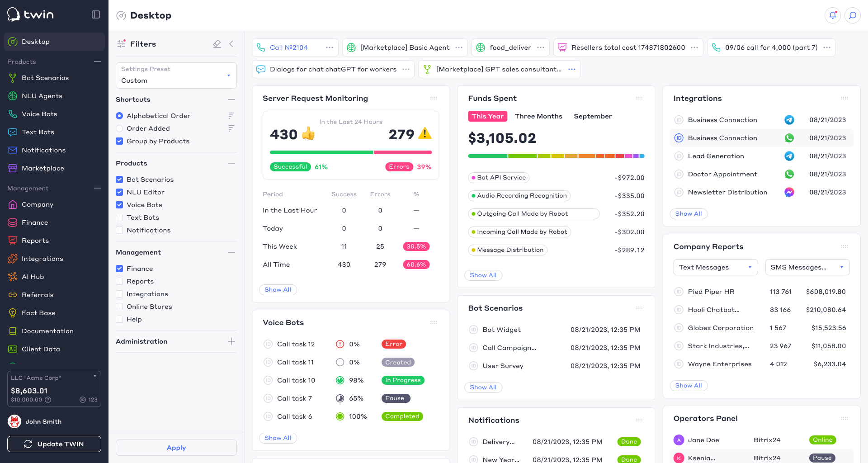868x463 pixels.
Task: Open options for Call №2104 shortcut
Action: tap(330, 47)
